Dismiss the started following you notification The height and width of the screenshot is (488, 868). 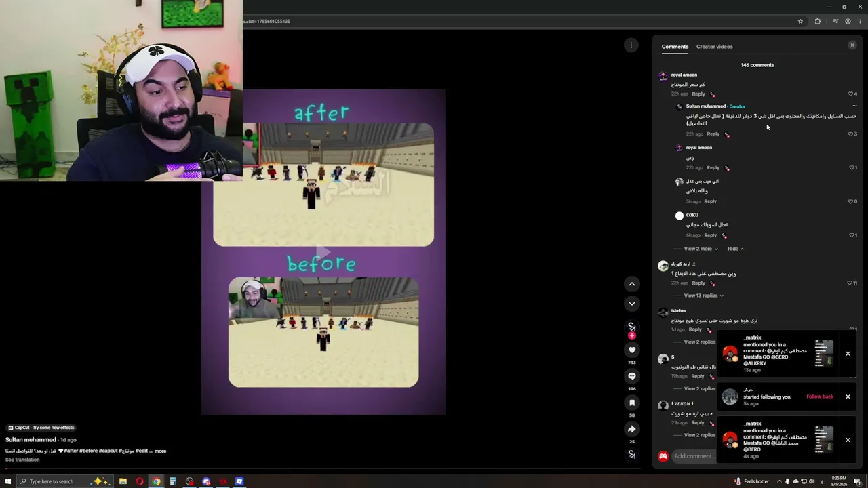[848, 396]
